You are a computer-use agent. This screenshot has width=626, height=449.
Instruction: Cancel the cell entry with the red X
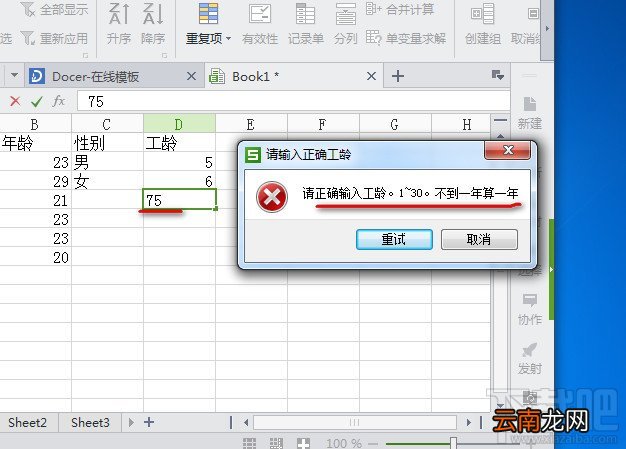(x=15, y=101)
